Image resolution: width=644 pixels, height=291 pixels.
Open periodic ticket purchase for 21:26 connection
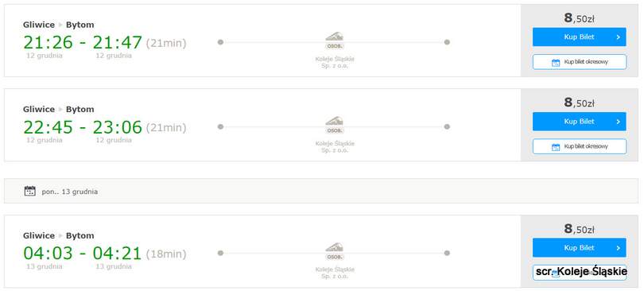(x=579, y=62)
